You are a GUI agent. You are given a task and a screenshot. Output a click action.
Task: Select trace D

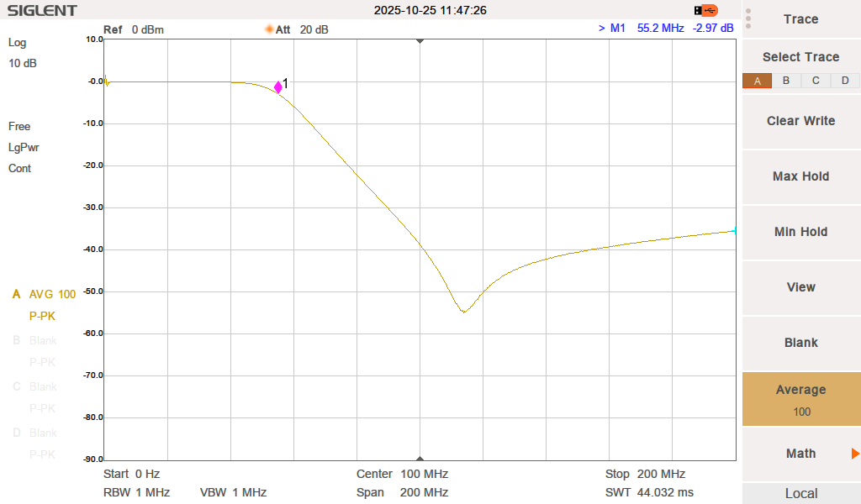845,81
